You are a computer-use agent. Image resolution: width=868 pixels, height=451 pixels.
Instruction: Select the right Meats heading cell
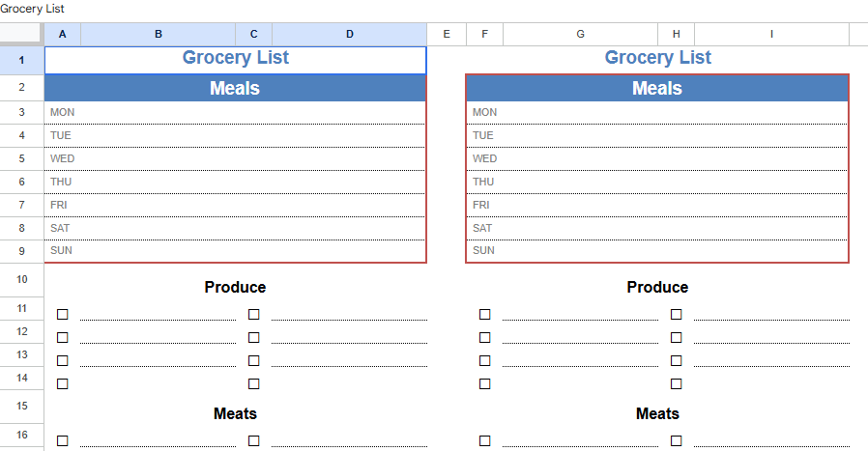[x=657, y=413]
